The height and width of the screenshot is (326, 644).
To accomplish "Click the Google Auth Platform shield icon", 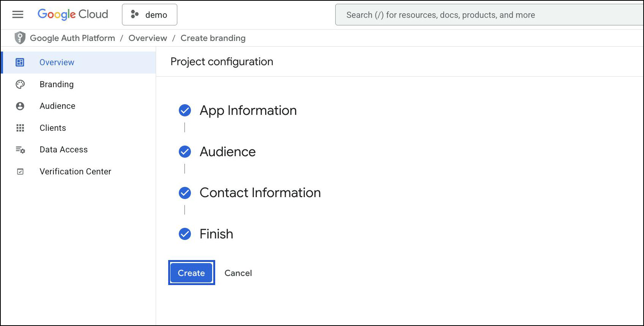I will click(x=20, y=38).
